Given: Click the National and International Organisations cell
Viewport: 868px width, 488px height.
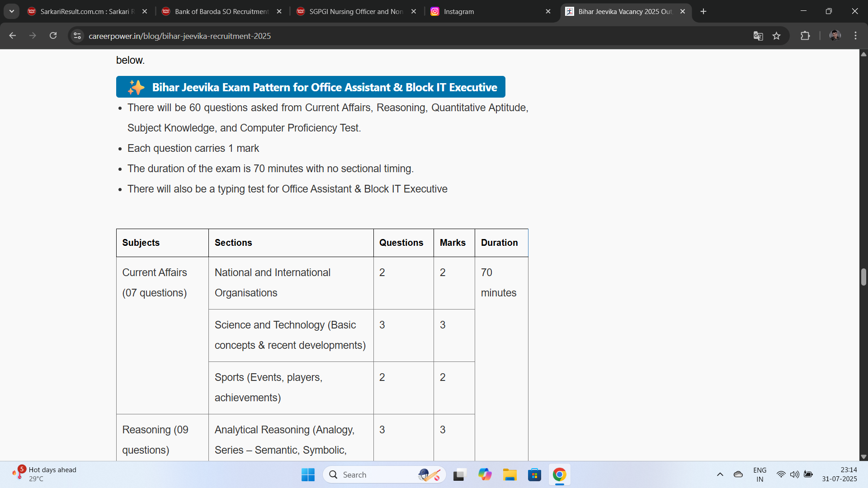Looking at the screenshot, I should pyautogui.click(x=291, y=283).
